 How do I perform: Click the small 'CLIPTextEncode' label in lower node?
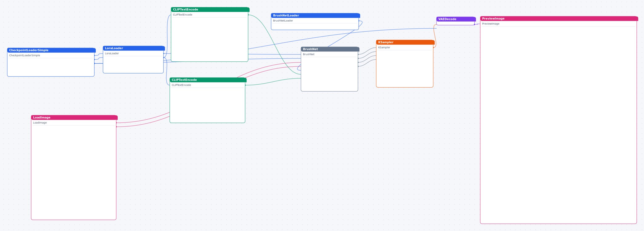[181, 85]
